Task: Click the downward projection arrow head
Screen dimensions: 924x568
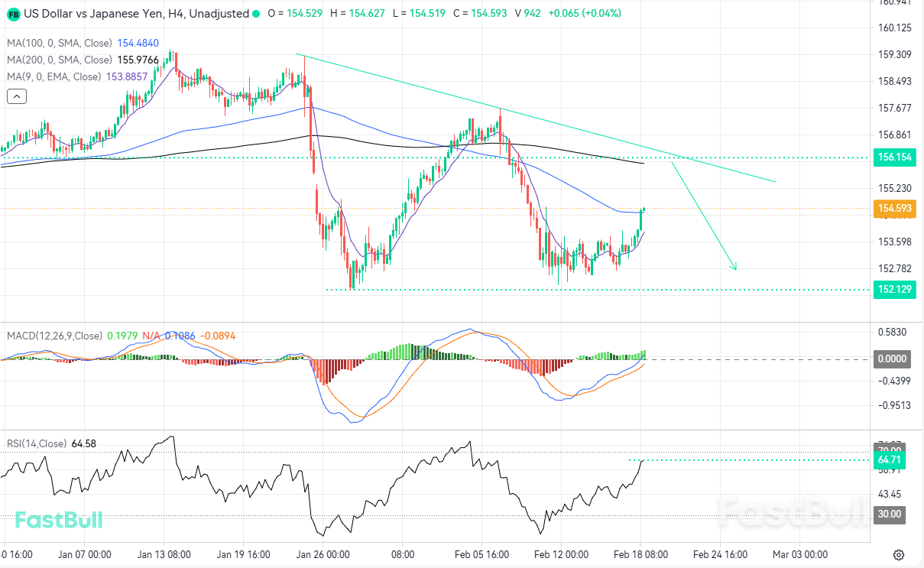Action: 734,267
